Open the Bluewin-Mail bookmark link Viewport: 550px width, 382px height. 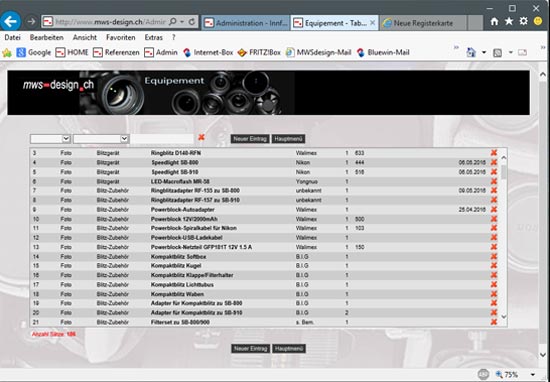(x=383, y=53)
